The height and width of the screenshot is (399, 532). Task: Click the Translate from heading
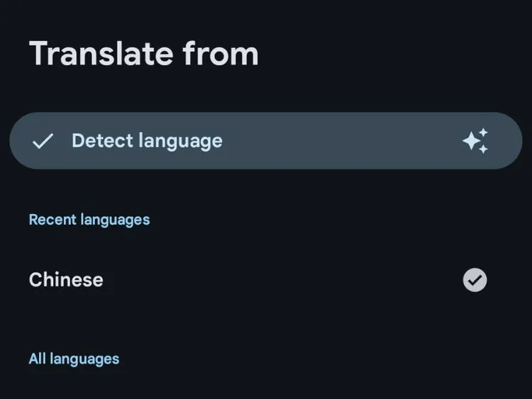(x=143, y=54)
